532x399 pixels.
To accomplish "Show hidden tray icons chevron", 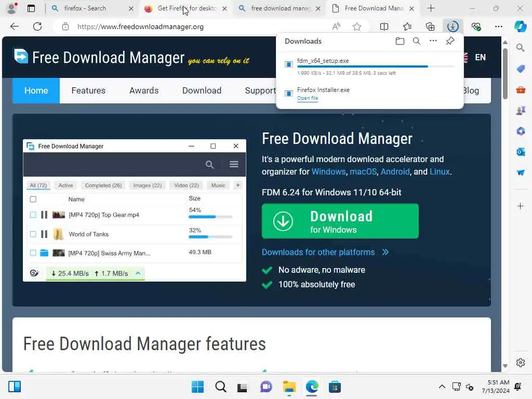I will [442, 387].
